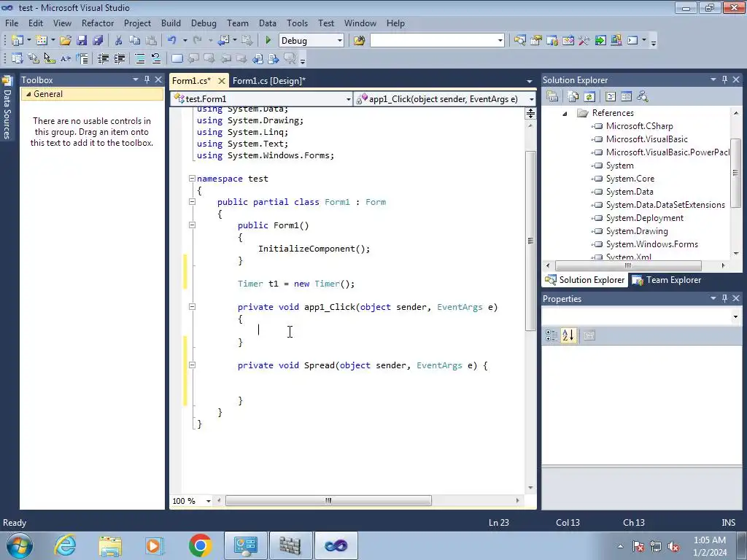Viewport: 747px width, 560px height.
Task: Undo the last action
Action: [172, 41]
